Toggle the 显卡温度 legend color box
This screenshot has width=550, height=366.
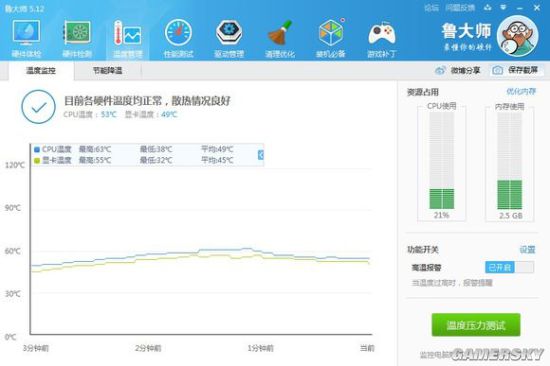pyautogui.click(x=37, y=160)
